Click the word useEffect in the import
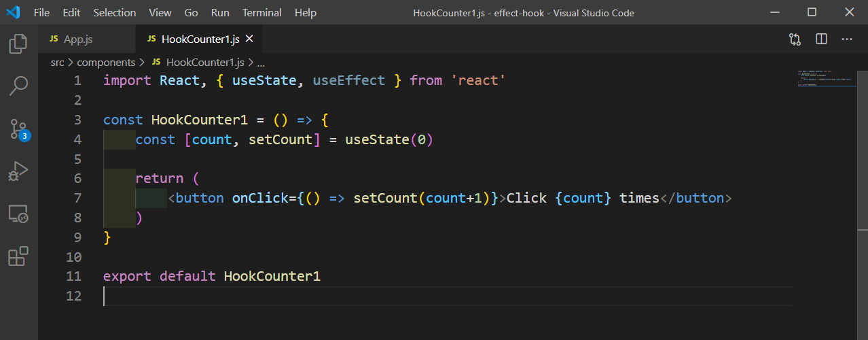The image size is (868, 340). pos(349,81)
